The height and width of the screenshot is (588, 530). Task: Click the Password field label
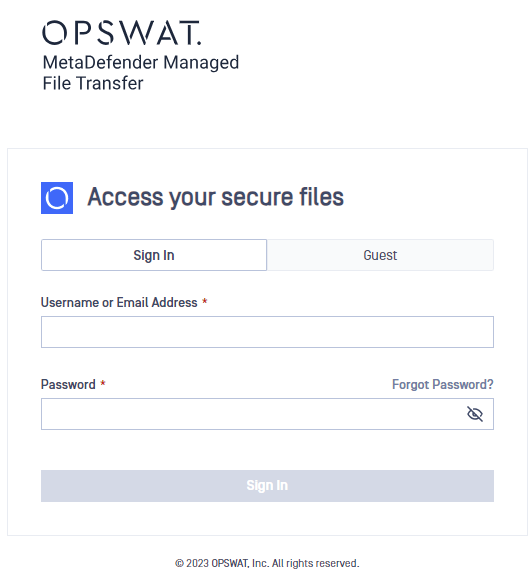[x=68, y=384]
